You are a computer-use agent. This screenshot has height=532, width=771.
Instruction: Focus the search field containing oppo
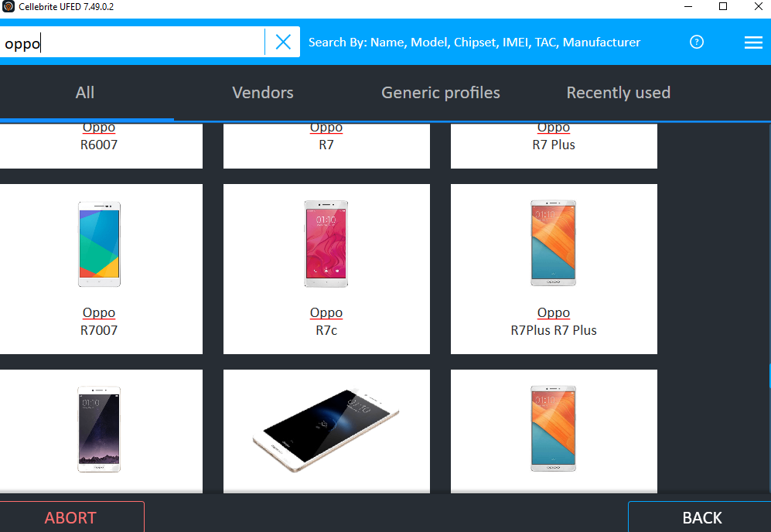pyautogui.click(x=131, y=43)
